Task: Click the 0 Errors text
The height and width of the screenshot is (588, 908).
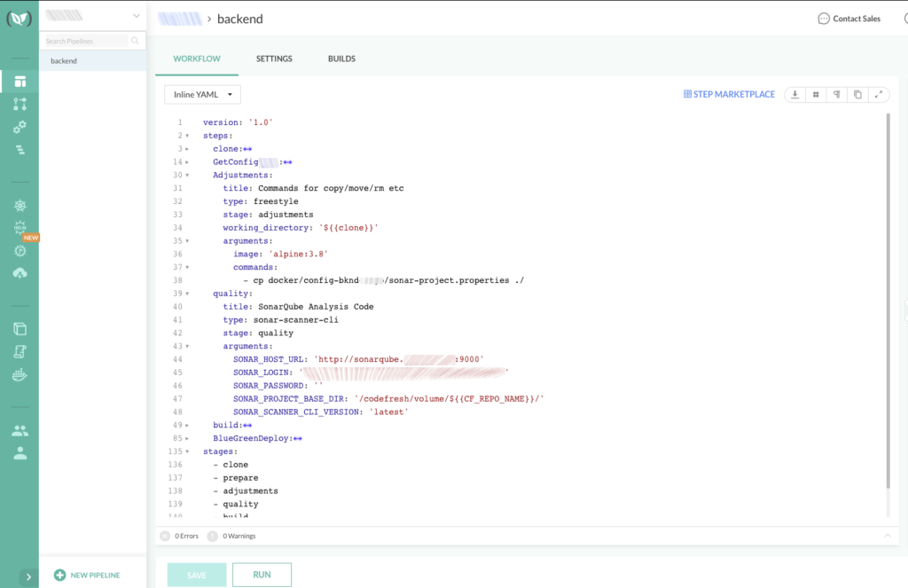Action: click(x=186, y=536)
